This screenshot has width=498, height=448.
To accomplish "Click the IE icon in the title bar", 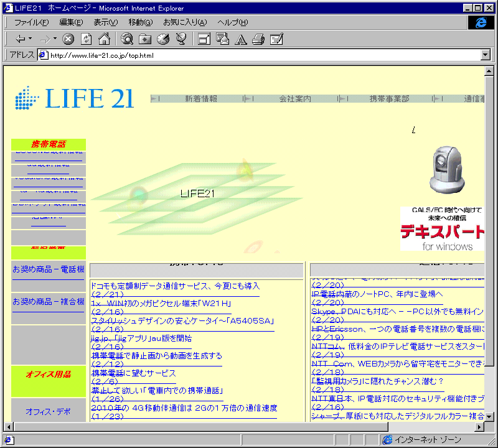I will 8,8.
